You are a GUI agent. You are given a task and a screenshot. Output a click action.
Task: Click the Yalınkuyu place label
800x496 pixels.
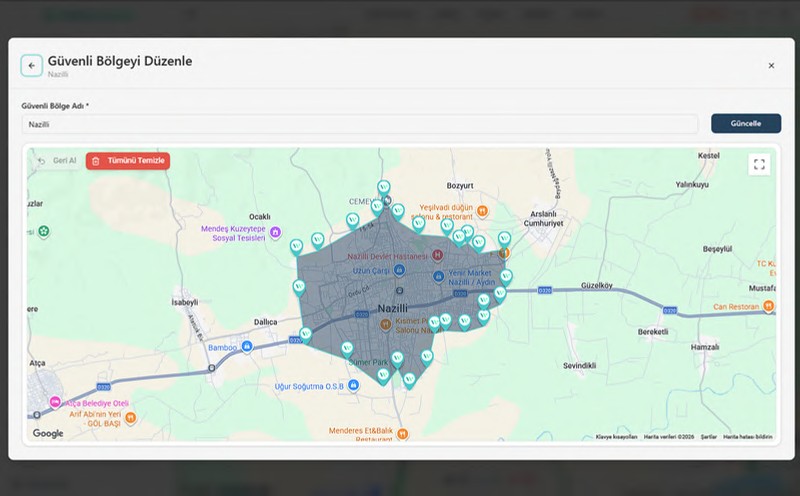point(692,185)
